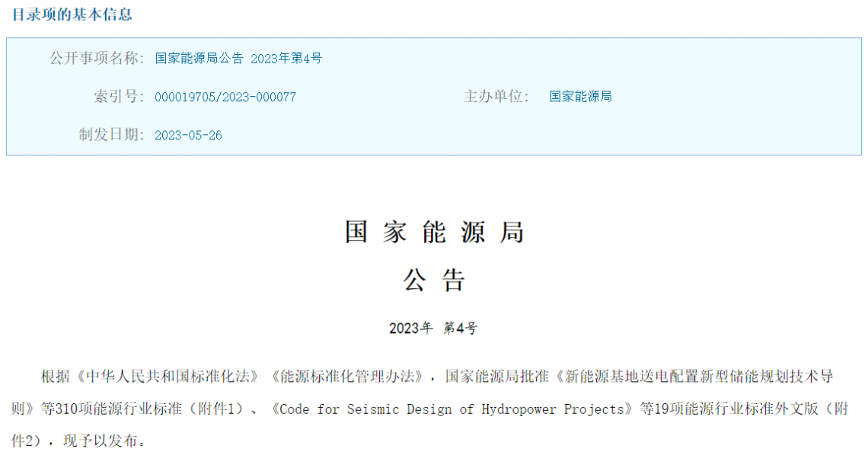Image resolution: width=868 pixels, height=452 pixels.
Task: Click the large heading 国家能源局
Action: tap(434, 232)
